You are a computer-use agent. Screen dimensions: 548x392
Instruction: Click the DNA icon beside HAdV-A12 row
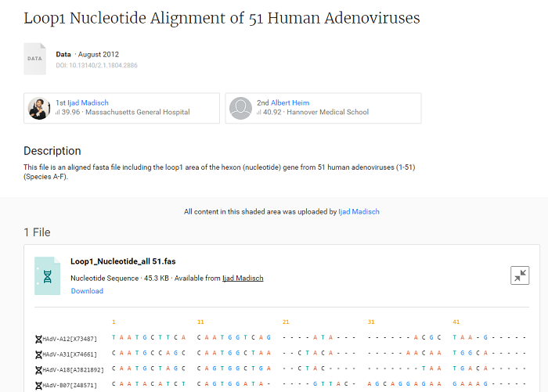tap(38, 339)
